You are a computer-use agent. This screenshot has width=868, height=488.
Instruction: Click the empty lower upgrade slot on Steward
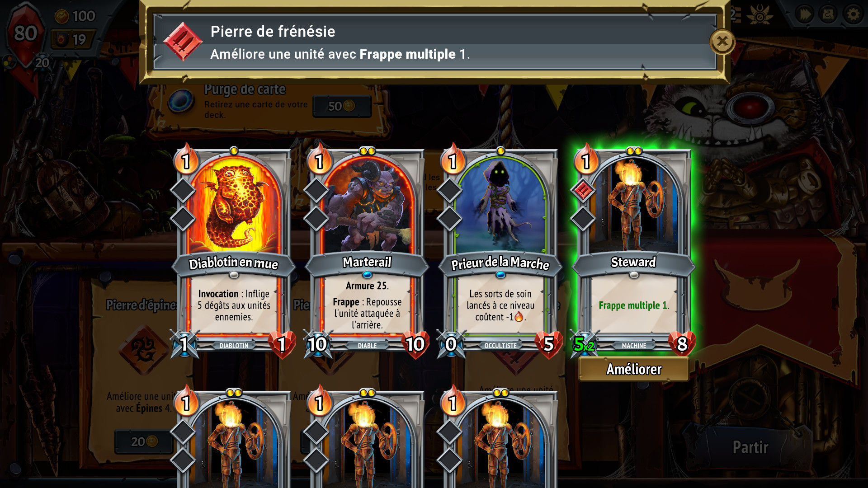pos(583,219)
